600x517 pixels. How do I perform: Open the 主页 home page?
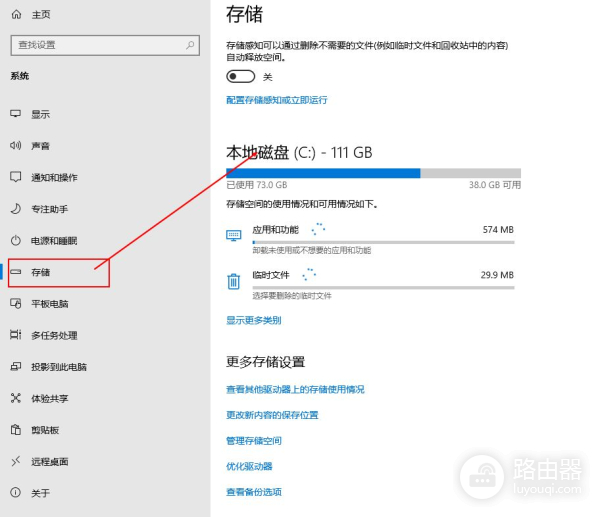(41, 15)
